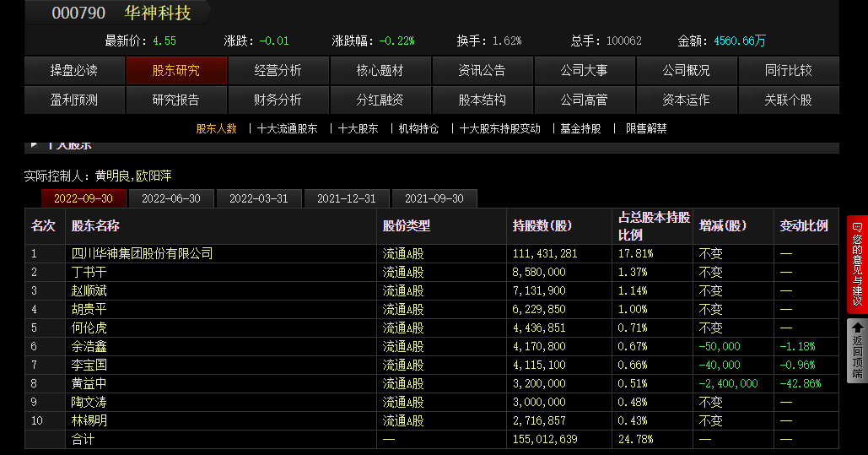868x455 pixels.
Task: Click the 返回顶端 back-to-top arrow
Action: point(857,350)
